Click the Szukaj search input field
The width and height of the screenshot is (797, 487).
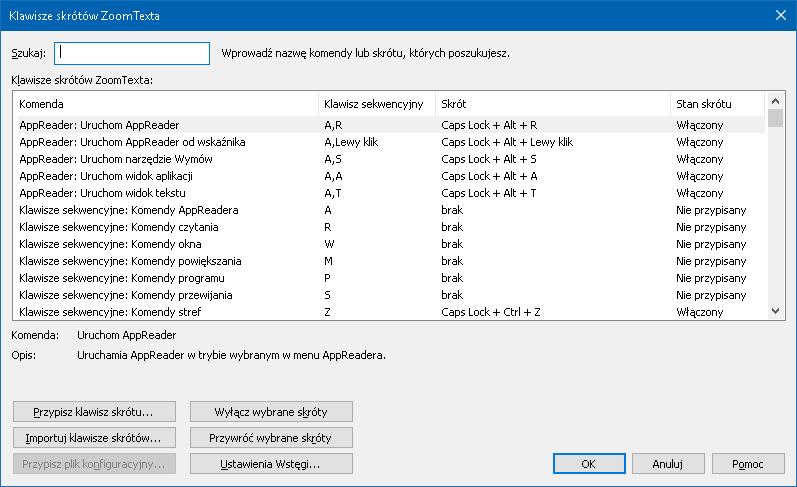[132, 53]
